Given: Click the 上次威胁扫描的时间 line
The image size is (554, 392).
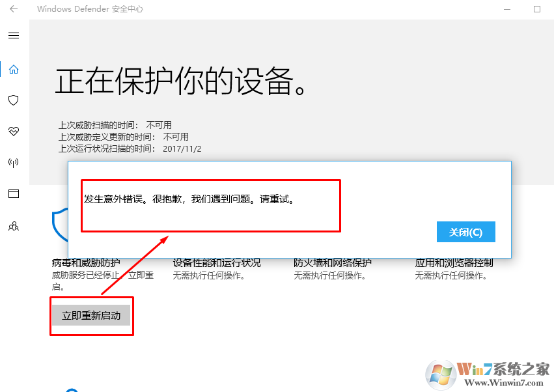Looking at the screenshot, I should (x=115, y=125).
